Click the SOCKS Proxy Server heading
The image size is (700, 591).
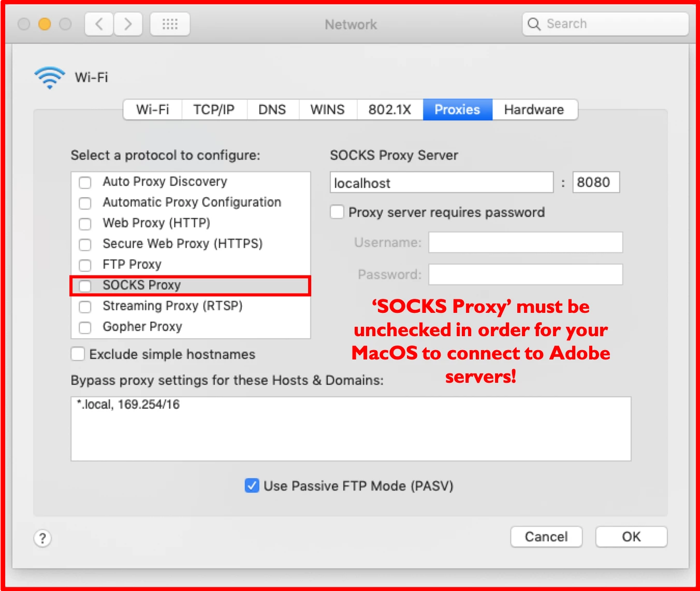tap(394, 155)
